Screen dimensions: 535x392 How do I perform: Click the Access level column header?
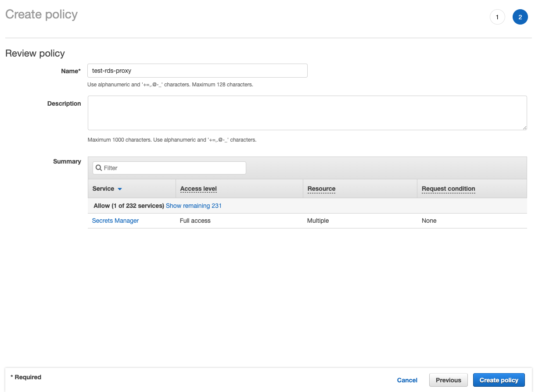198,189
